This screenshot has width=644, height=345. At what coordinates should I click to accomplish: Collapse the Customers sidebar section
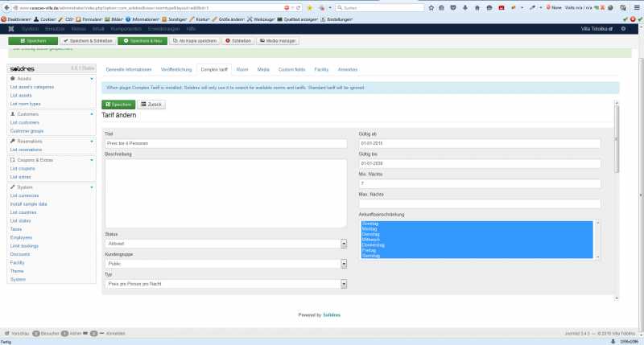click(x=92, y=113)
